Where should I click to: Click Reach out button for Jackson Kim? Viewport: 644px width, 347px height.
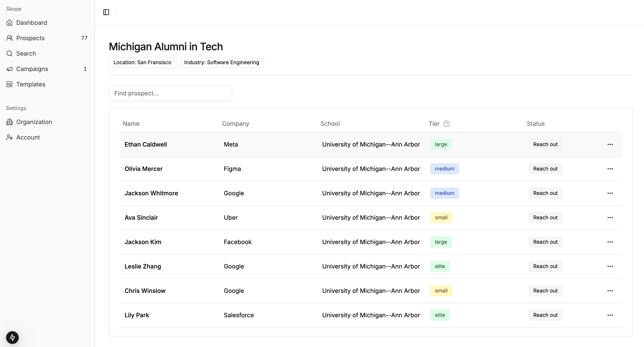click(545, 242)
